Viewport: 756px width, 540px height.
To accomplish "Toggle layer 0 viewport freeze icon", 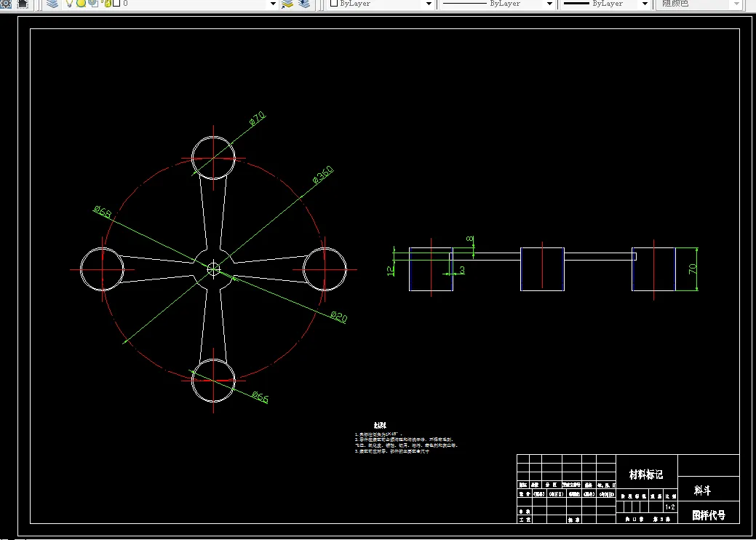I will coord(93,4).
